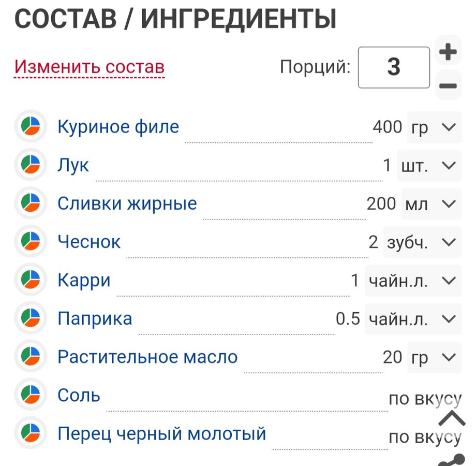Click nutrition pie icon beside Лук
Viewport: 476px width, 466px height.
31,165
